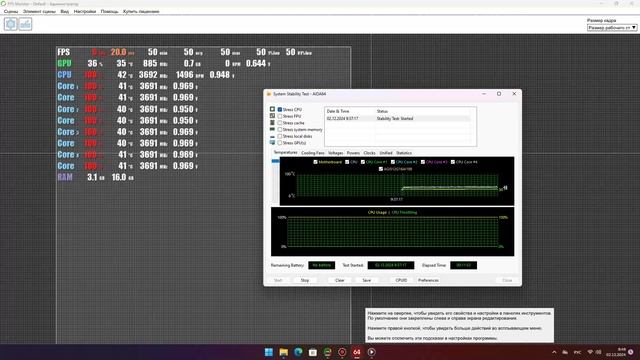The width and height of the screenshot is (640, 360).
Task: Click the graph toolbar icon in FPS Monitor
Action: (25, 24)
